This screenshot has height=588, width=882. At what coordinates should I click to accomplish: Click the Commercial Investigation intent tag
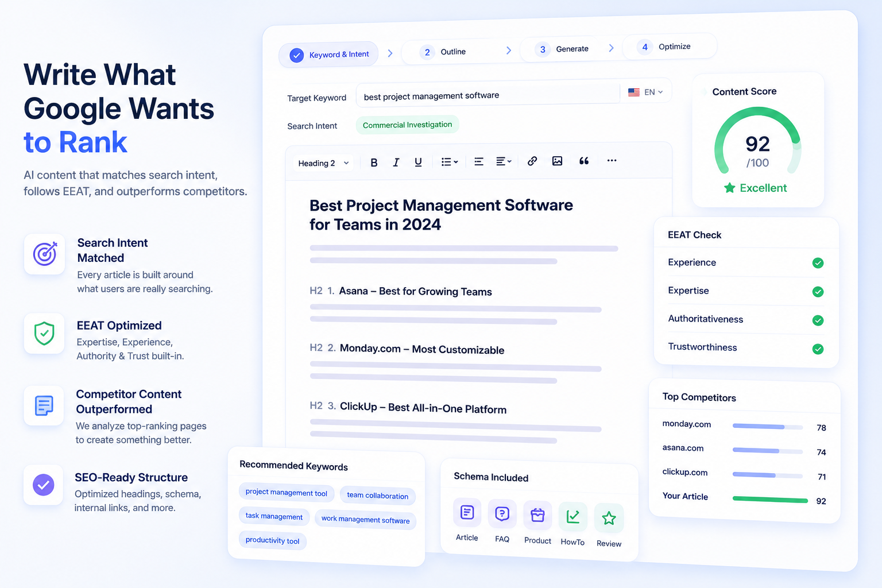pos(407,125)
